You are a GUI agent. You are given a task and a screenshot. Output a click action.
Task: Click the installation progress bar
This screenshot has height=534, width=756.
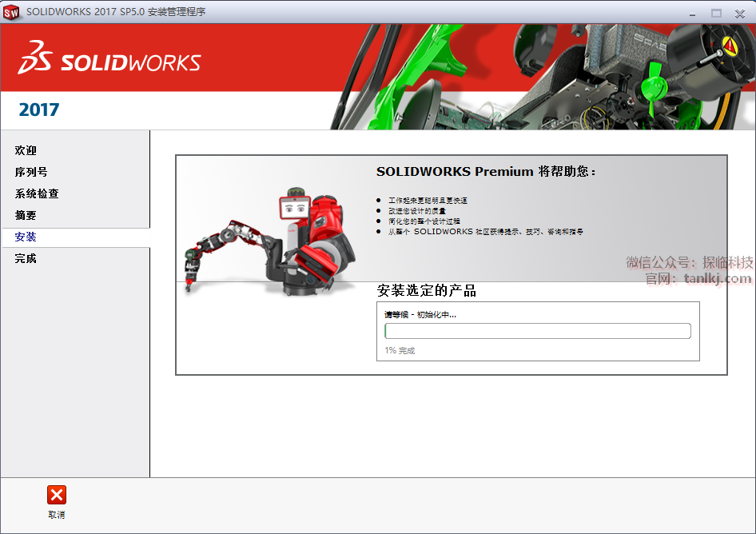point(537,331)
